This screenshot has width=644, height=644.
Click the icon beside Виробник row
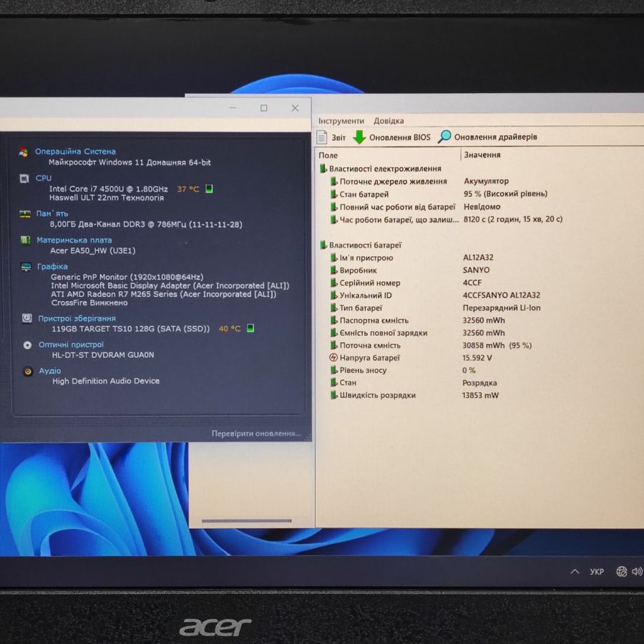[334, 270]
